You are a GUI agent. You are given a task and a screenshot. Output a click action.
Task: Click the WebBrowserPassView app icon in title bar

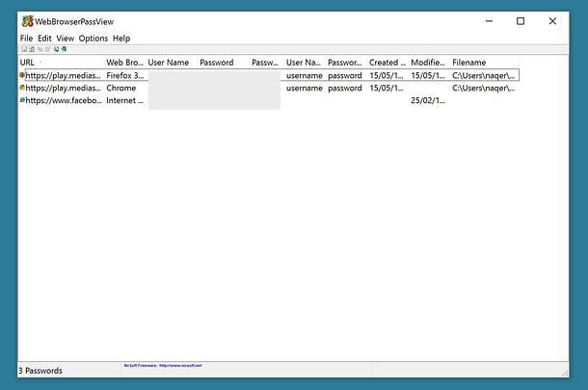tap(27, 21)
